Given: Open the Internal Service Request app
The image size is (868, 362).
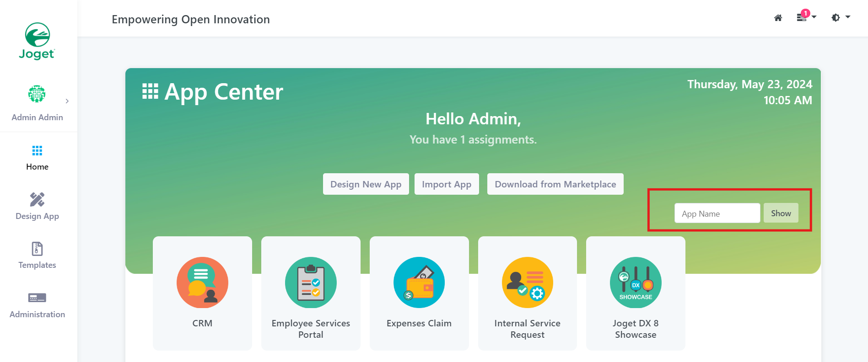Looking at the screenshot, I should pos(527,282).
